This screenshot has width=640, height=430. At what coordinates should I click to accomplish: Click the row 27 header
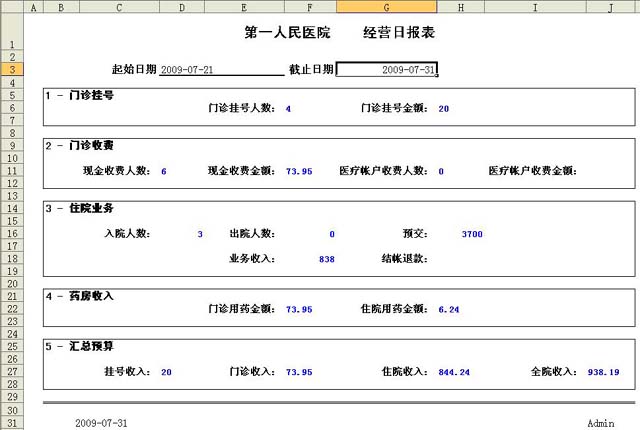pos(10,372)
